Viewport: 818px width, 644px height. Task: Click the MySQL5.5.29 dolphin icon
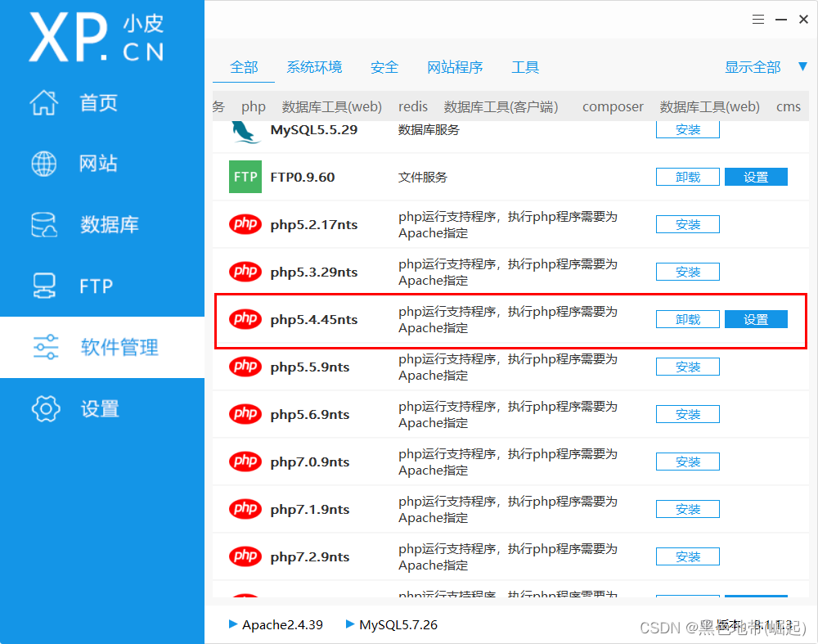(x=245, y=132)
